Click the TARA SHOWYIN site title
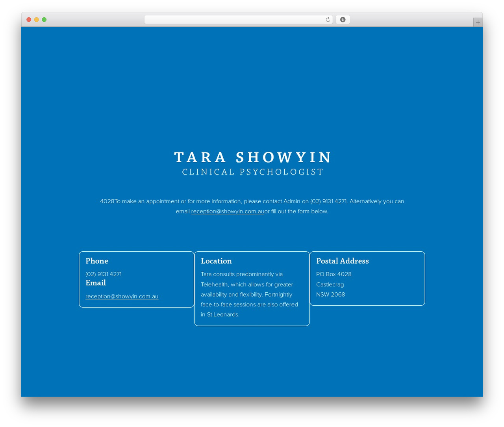The image size is (504, 427). pos(253,157)
